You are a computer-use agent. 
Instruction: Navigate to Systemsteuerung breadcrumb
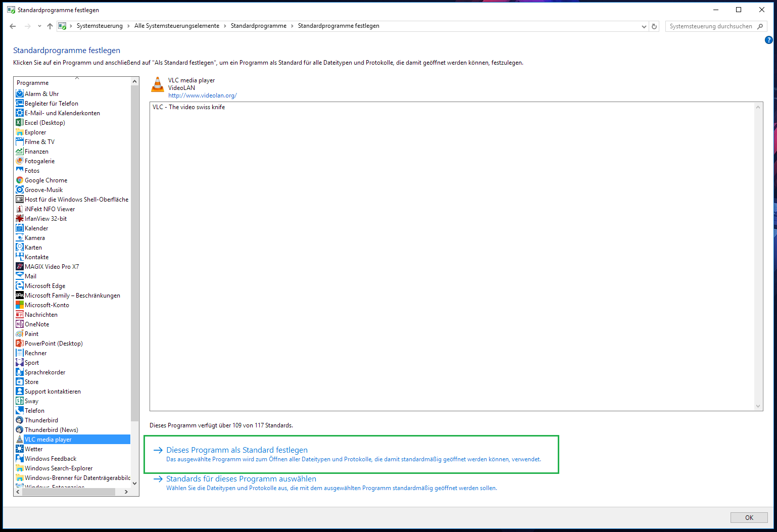click(100, 26)
